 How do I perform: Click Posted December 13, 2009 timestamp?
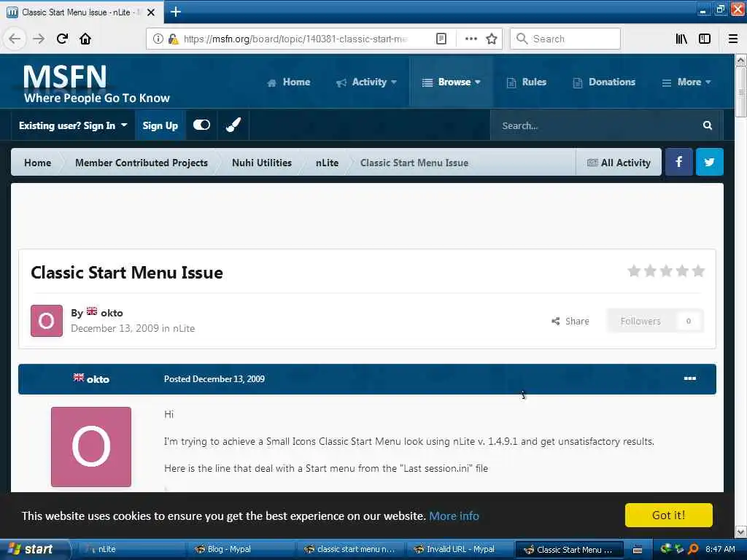[214, 379]
